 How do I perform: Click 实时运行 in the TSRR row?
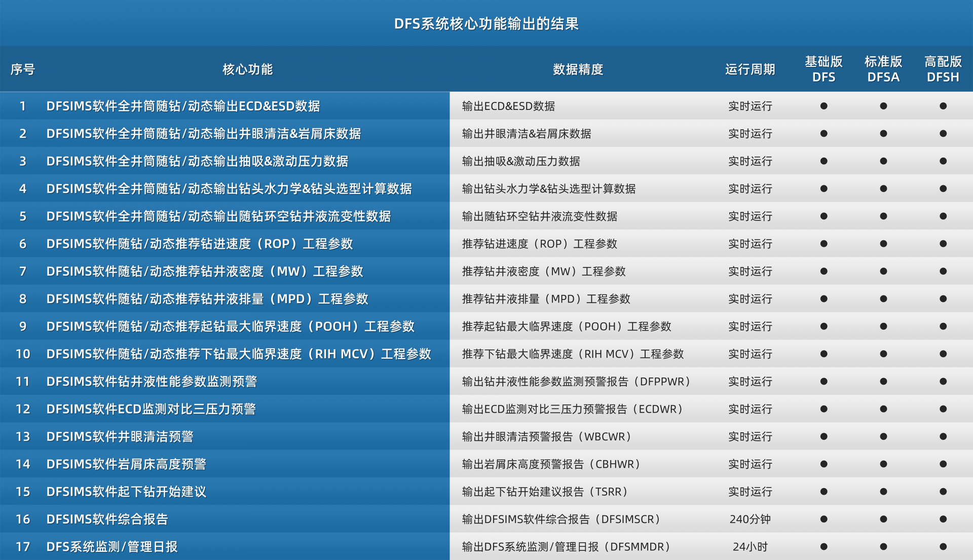tap(750, 492)
